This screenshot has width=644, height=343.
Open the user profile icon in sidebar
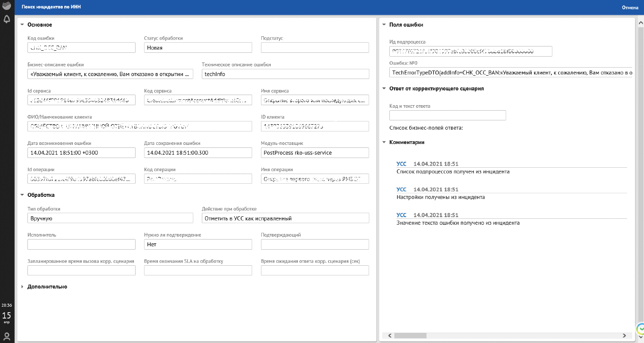tap(7, 336)
